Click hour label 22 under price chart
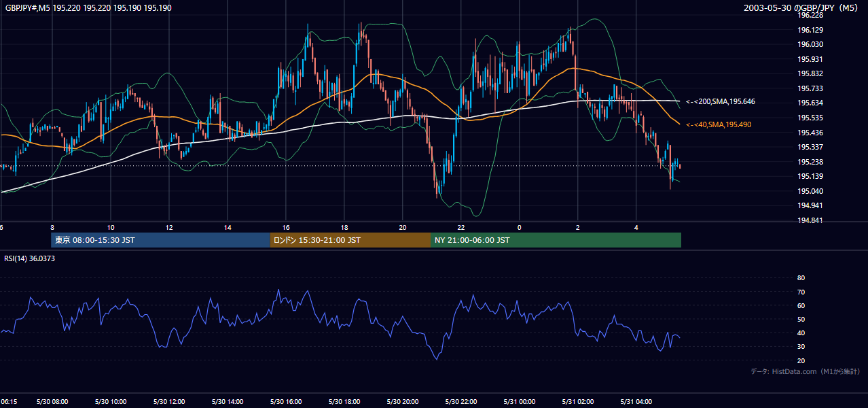868x408 pixels. 461,228
